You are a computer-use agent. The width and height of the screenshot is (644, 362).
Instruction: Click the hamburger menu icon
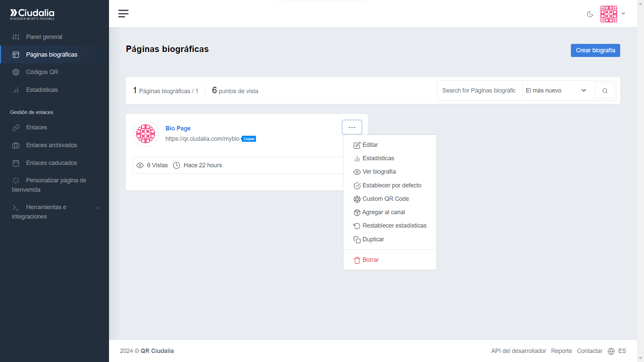pos(123,14)
